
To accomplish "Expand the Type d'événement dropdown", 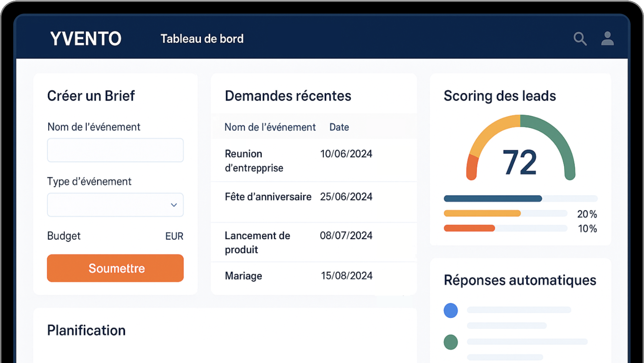I will click(115, 205).
